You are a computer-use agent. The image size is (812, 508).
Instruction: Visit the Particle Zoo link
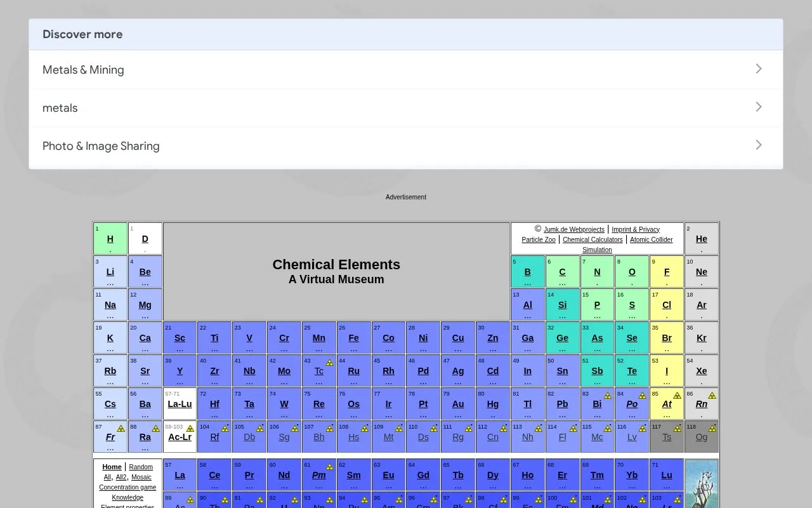[x=539, y=239]
